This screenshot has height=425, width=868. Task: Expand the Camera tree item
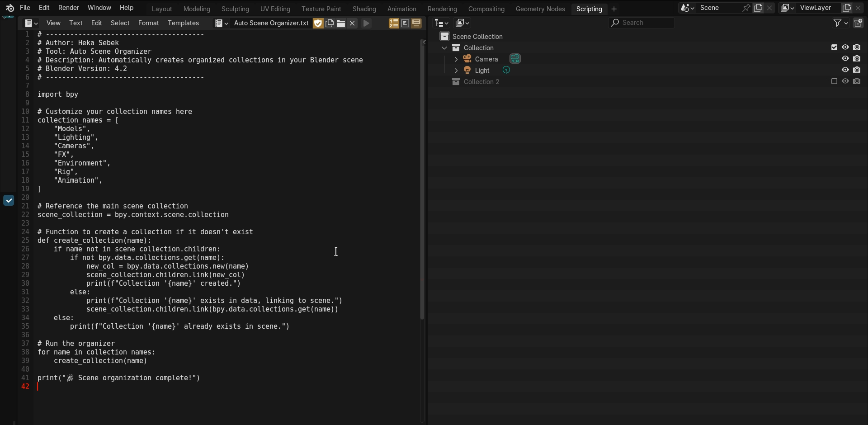[456, 59]
